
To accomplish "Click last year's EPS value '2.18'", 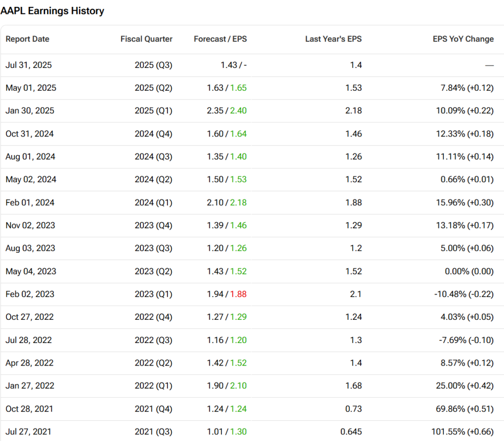I will pos(353,111).
